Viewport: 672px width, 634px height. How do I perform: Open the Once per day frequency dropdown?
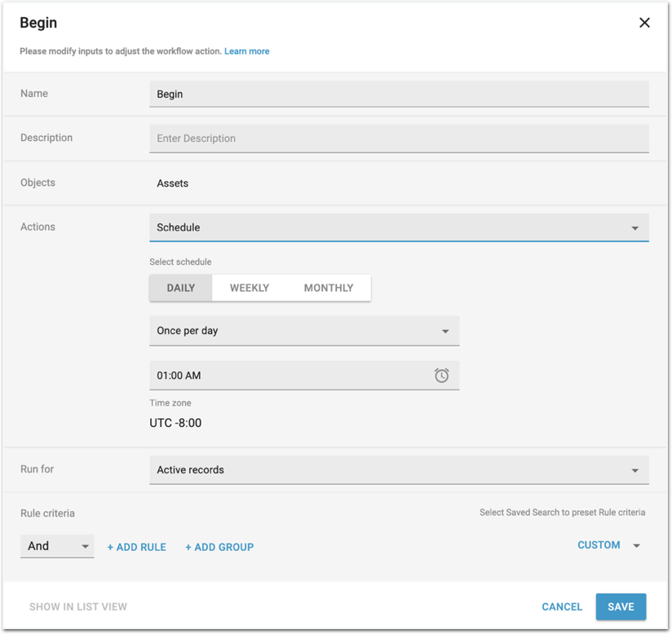303,331
